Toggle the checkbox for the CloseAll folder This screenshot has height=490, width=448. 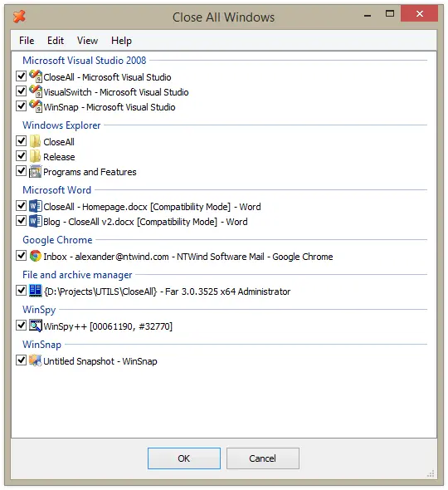click(x=22, y=141)
